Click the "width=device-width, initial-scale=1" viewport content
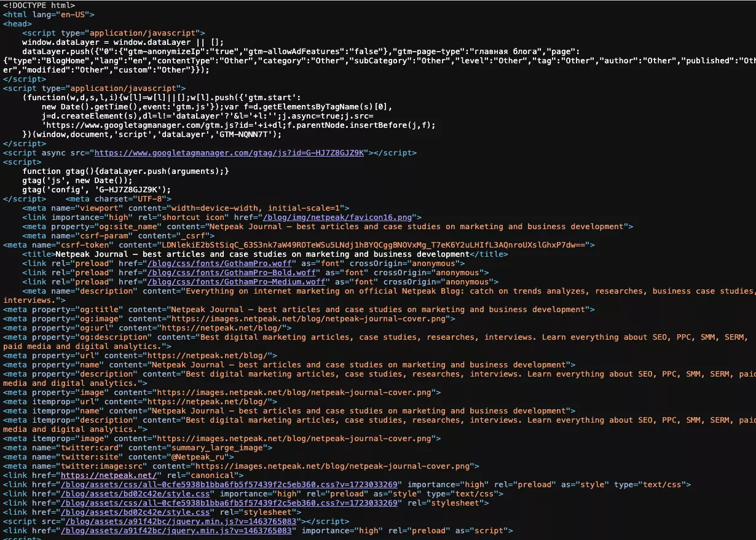The image size is (756, 540). tap(255, 208)
